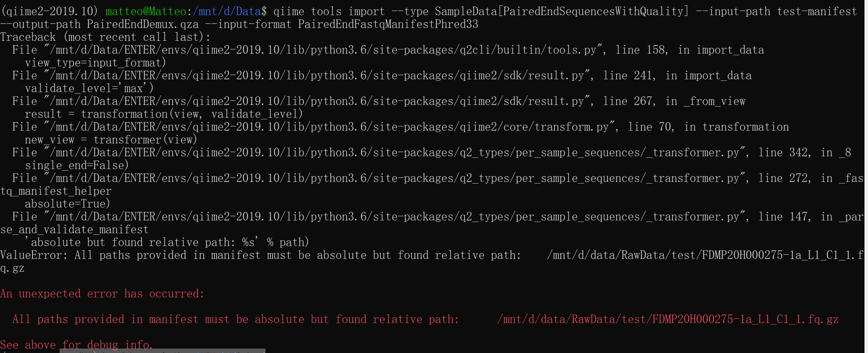The height and width of the screenshot is (353, 868).
Task: Click the validate_level='max' code line
Action: (x=89, y=88)
